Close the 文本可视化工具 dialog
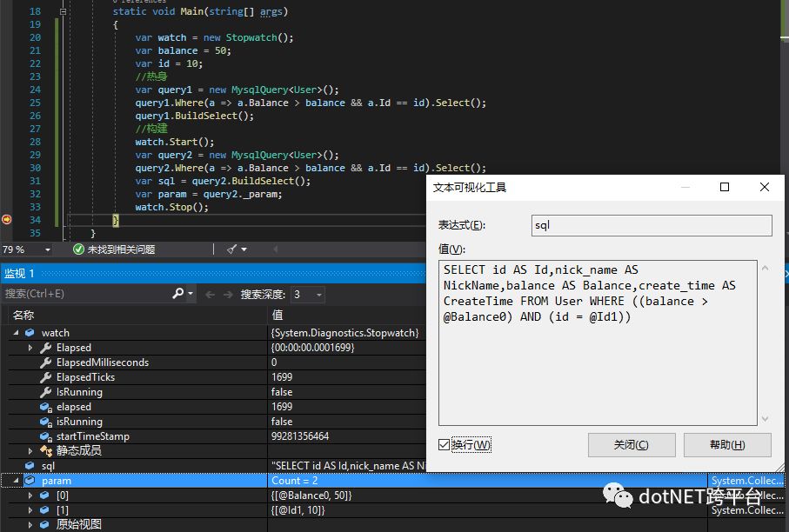 [765, 187]
